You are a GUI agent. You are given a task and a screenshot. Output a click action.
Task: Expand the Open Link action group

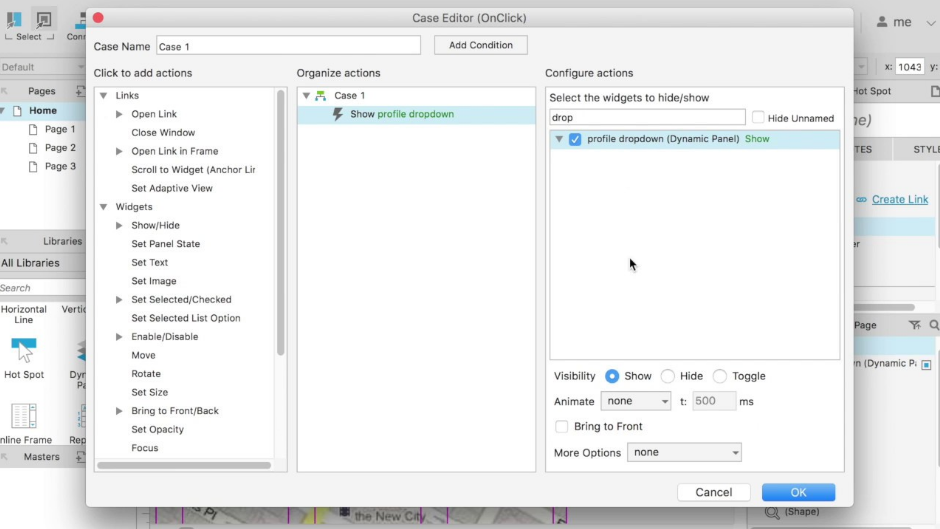(x=119, y=115)
